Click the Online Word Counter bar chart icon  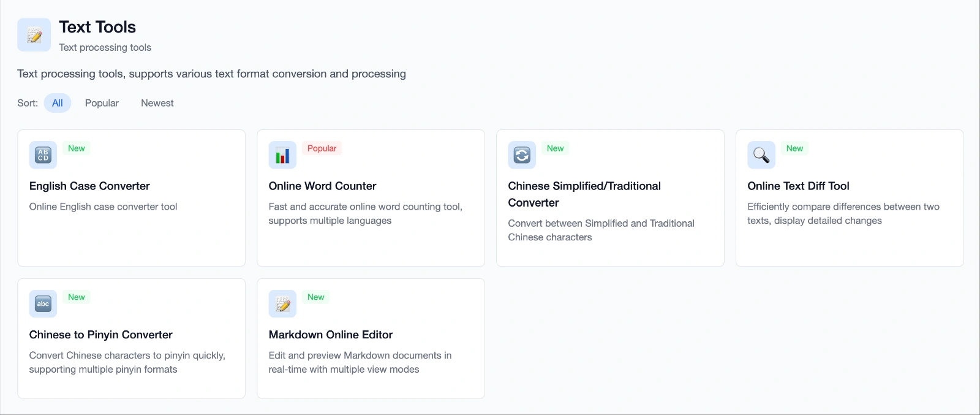pyautogui.click(x=282, y=155)
